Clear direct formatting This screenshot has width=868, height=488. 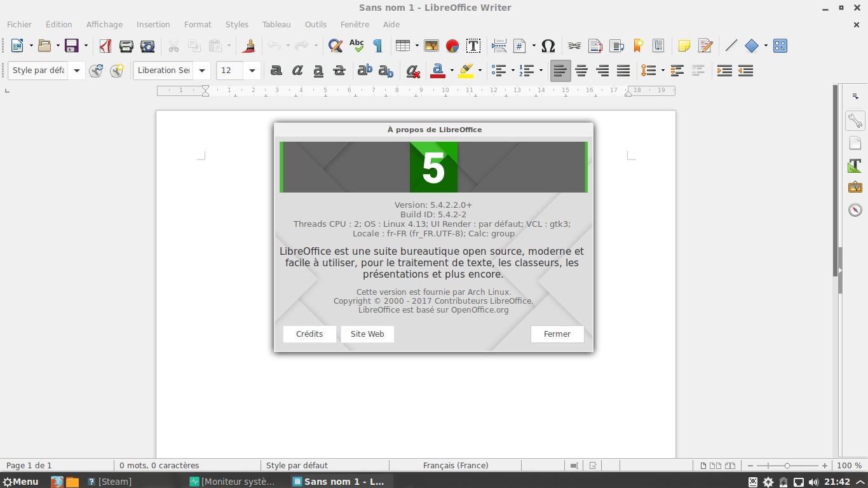413,71
